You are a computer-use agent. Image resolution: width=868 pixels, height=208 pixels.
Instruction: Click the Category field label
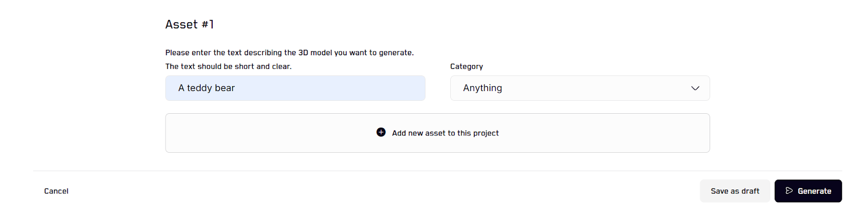click(467, 67)
